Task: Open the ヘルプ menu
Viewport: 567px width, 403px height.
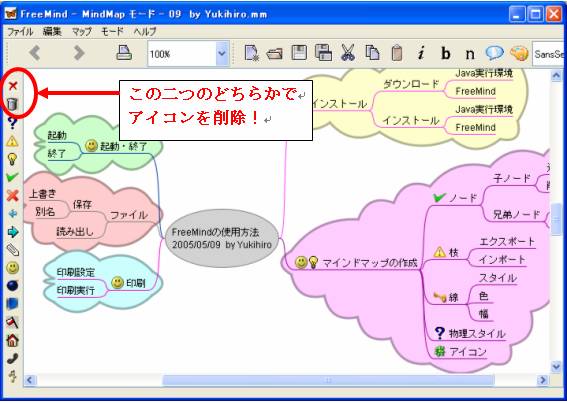Action: pyautogui.click(x=145, y=32)
